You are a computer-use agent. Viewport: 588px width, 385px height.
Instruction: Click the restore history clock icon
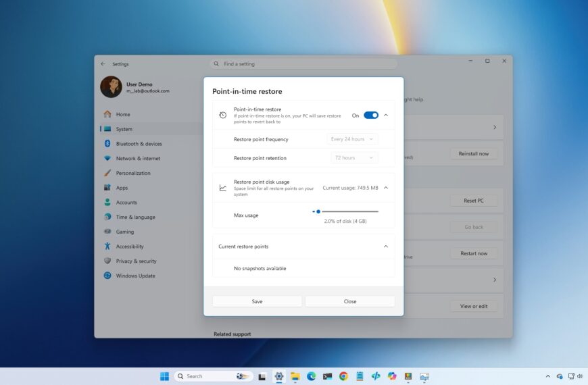pyautogui.click(x=223, y=115)
